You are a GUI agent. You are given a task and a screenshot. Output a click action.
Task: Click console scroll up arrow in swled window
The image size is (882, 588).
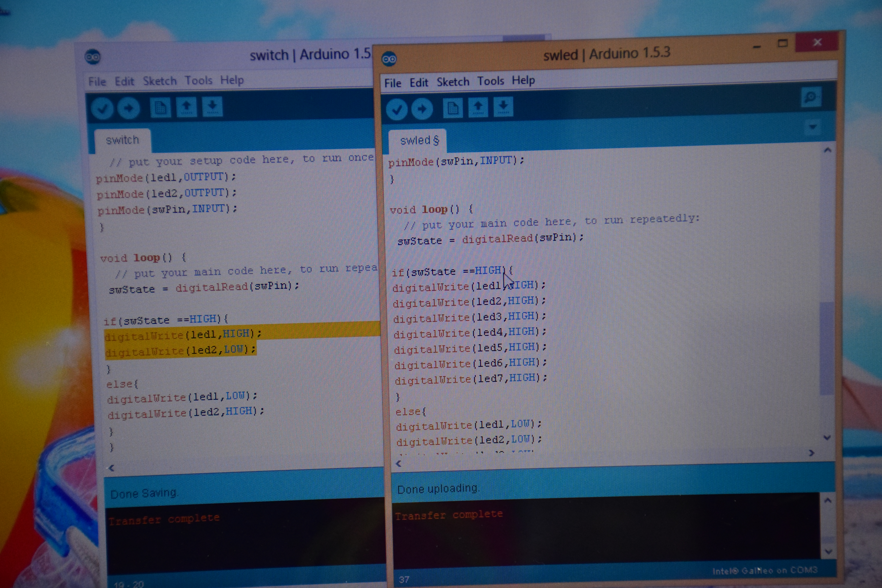tap(828, 501)
